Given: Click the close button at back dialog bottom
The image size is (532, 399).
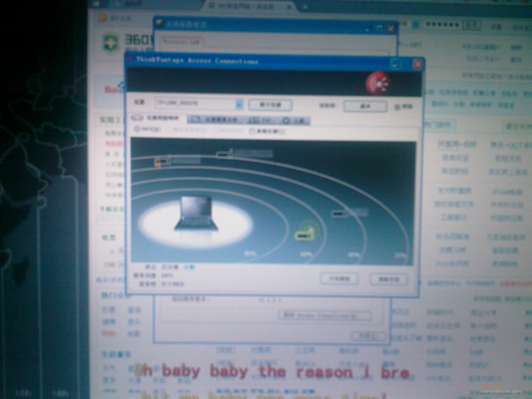Looking at the screenshot, I should coord(368,336).
